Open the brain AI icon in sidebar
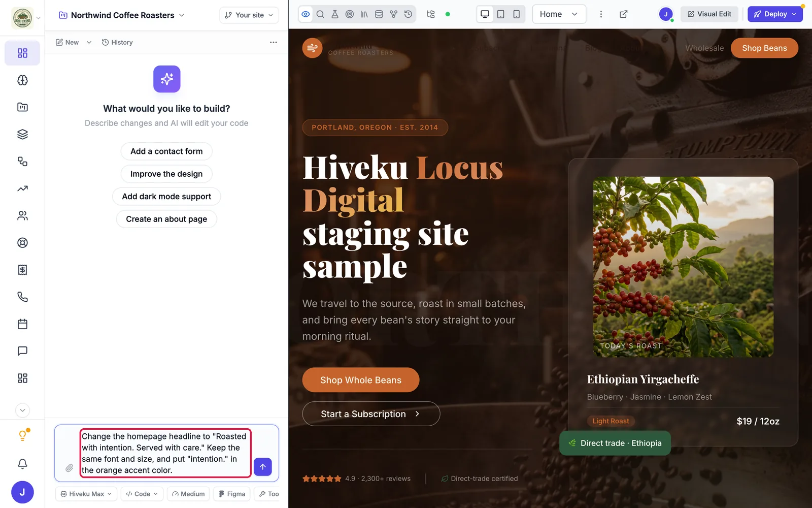 (x=22, y=80)
